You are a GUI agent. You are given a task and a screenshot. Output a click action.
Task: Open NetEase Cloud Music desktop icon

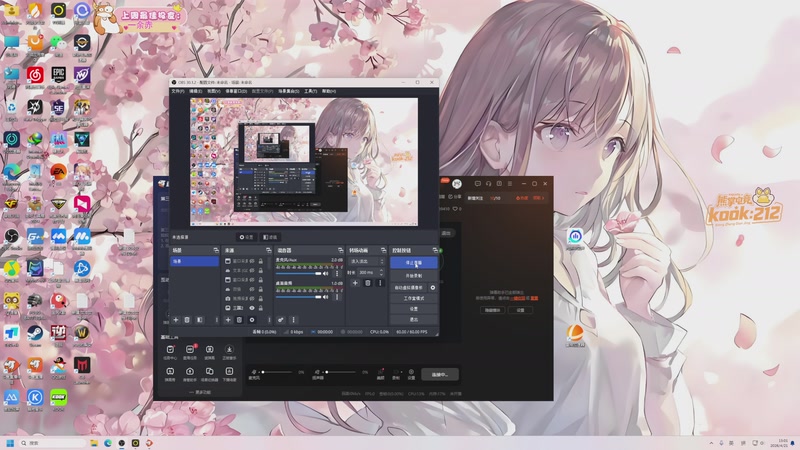[35, 77]
